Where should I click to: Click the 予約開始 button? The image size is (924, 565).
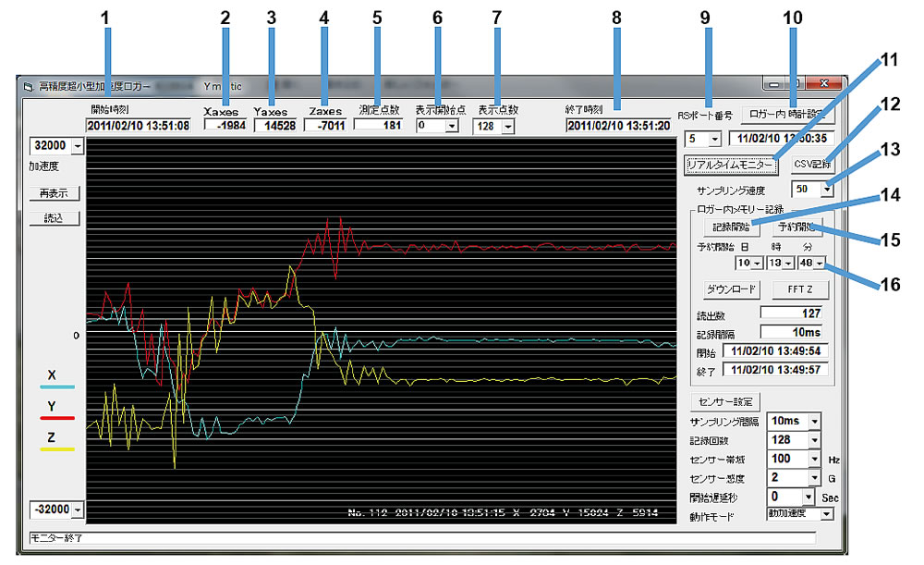tap(797, 227)
